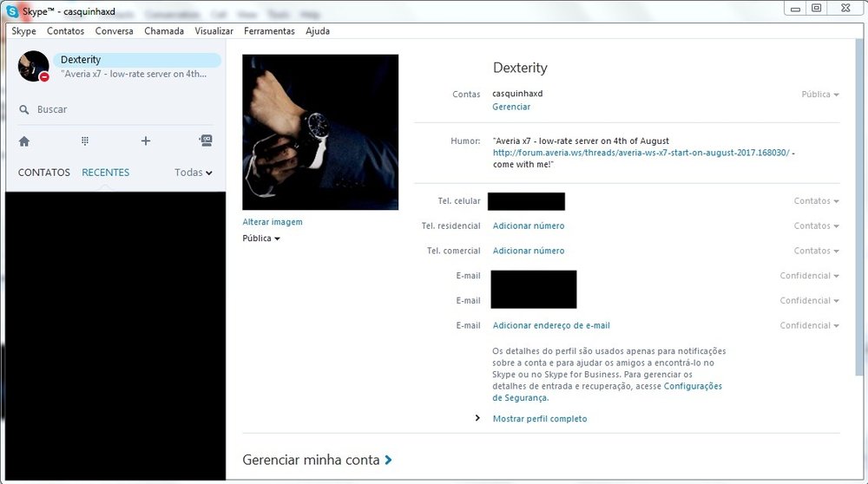Click the Skype logo in title bar
This screenshot has height=484, width=868.
pos(12,10)
